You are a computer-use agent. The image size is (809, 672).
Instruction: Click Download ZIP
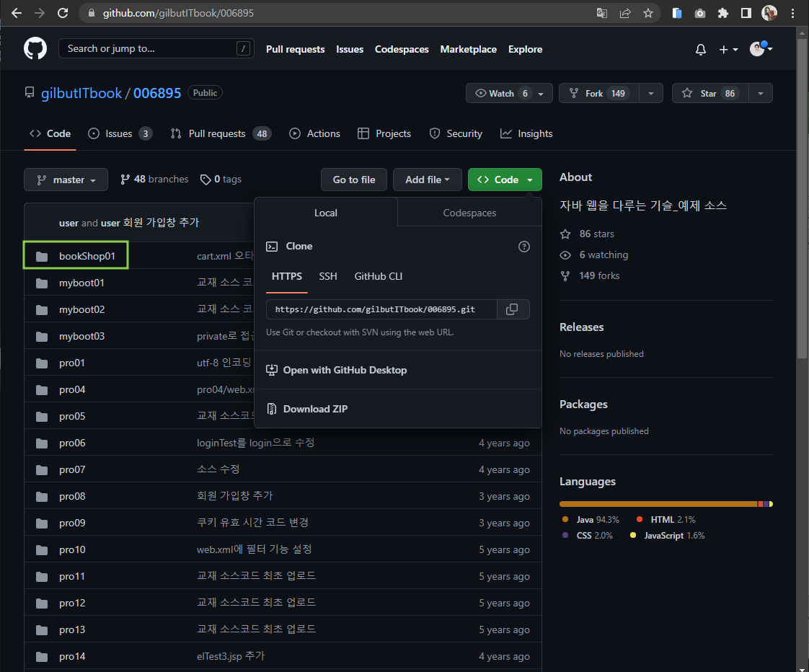(x=315, y=409)
